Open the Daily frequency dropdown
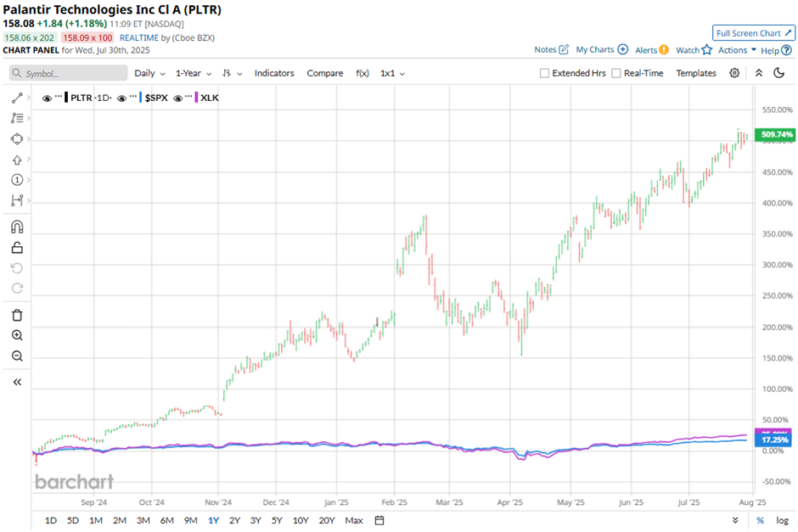This screenshot has height=532, width=798. pyautogui.click(x=149, y=73)
